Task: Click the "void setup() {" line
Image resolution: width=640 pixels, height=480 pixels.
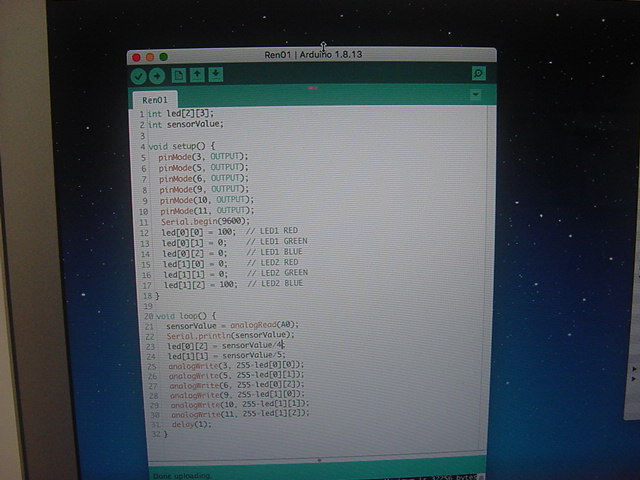Action: point(182,146)
